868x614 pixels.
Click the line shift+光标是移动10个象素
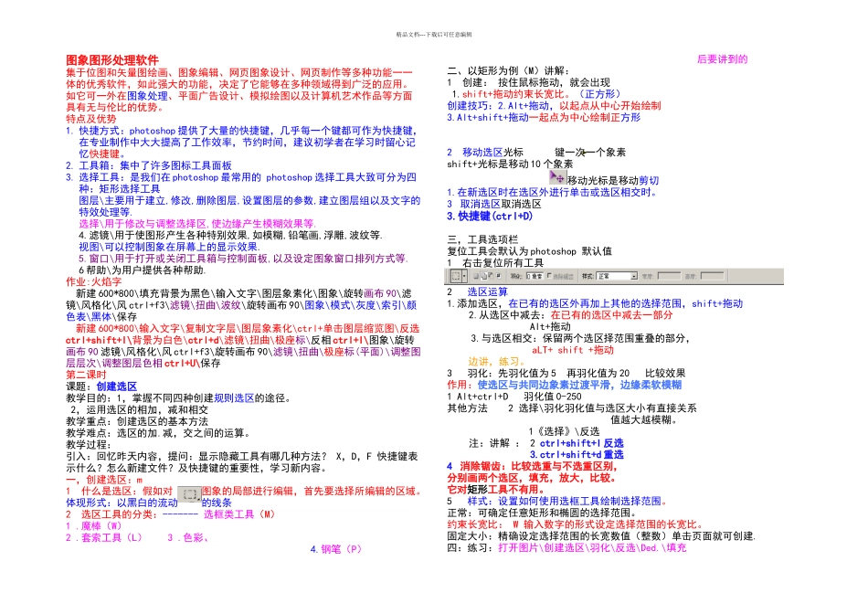pos(510,164)
